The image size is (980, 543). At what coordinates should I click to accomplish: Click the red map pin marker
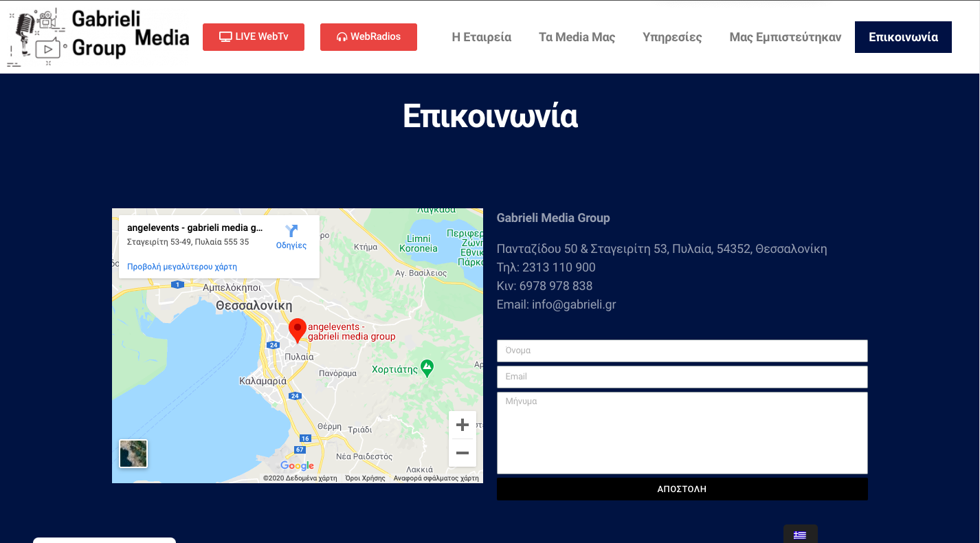[x=297, y=329]
